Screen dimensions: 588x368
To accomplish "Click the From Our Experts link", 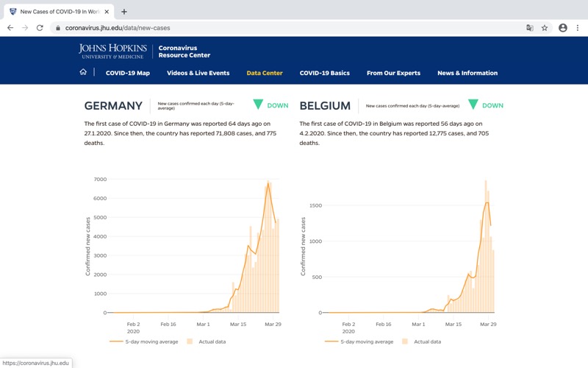I will point(393,73).
